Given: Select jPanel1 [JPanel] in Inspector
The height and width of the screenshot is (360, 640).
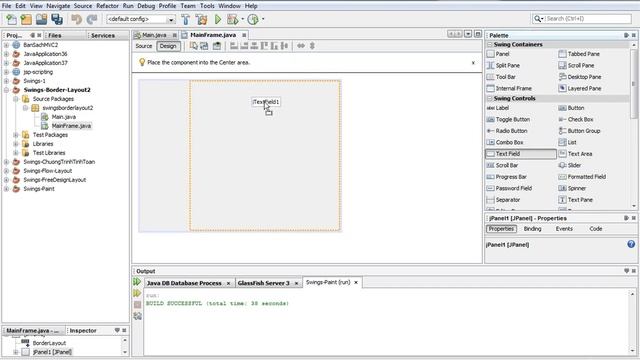Looking at the screenshot, I should pyautogui.click(x=52, y=352).
